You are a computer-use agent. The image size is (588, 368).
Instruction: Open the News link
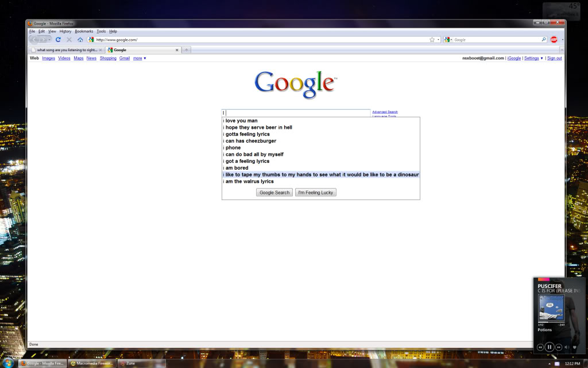[91, 58]
